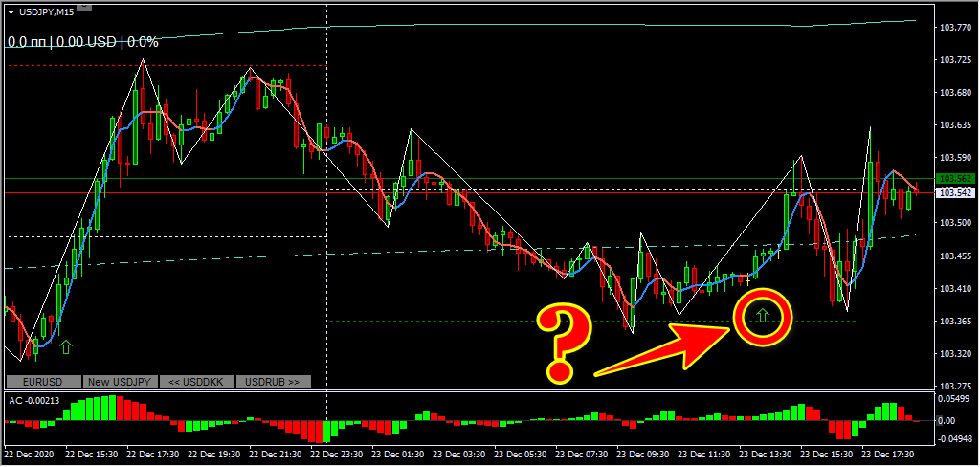Click the 103.410 price scale label
Image resolution: width=980 pixels, height=467 pixels.
tap(954, 288)
